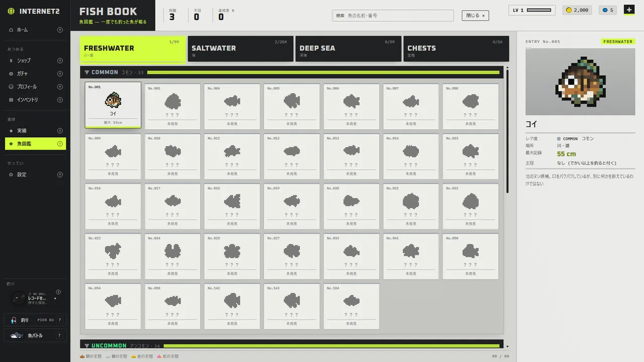
Task: Open the CHESTS tab
Action: tap(456, 49)
